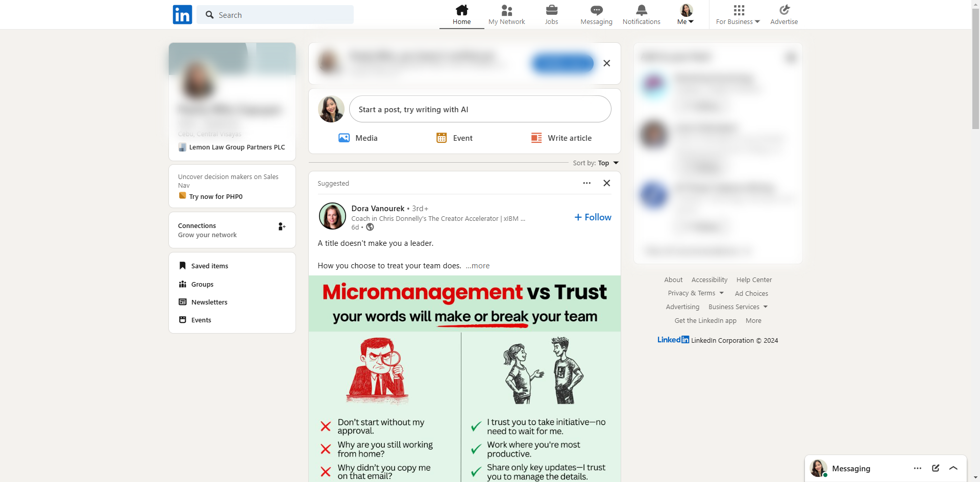Follow Dora Vanourek
The image size is (980, 482).
(x=593, y=217)
